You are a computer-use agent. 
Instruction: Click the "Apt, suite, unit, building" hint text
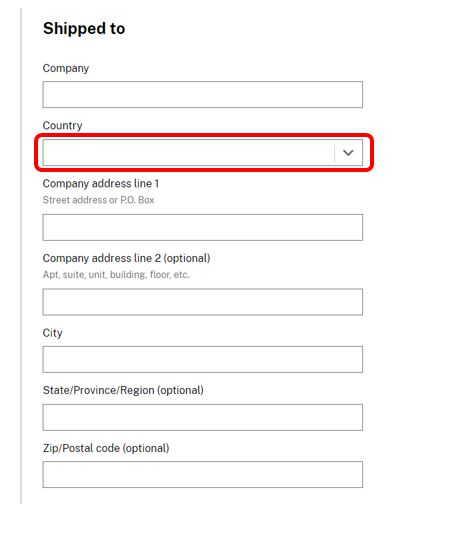[x=94, y=275]
